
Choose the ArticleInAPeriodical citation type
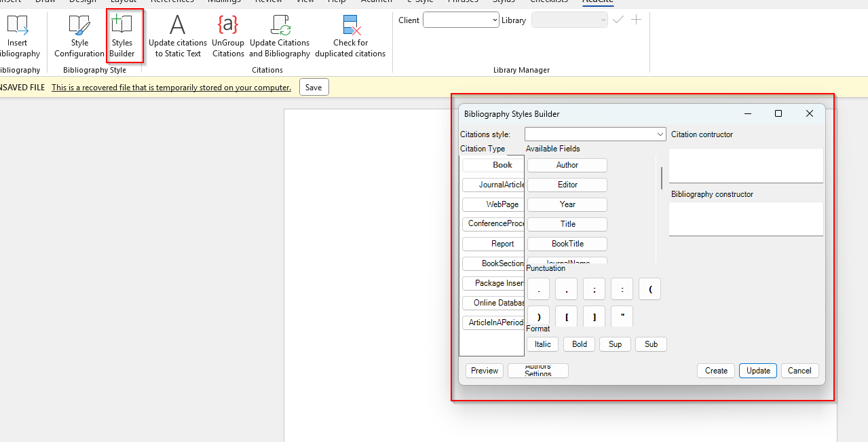tap(493, 323)
